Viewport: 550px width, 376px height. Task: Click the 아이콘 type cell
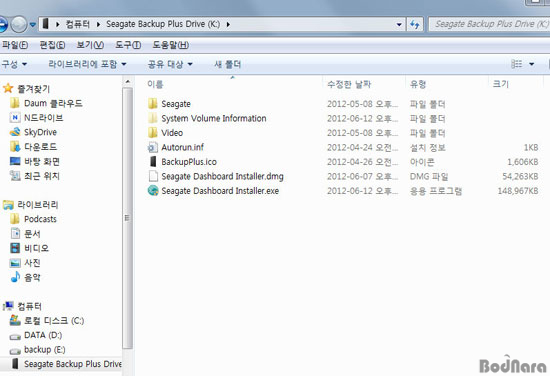point(422,162)
